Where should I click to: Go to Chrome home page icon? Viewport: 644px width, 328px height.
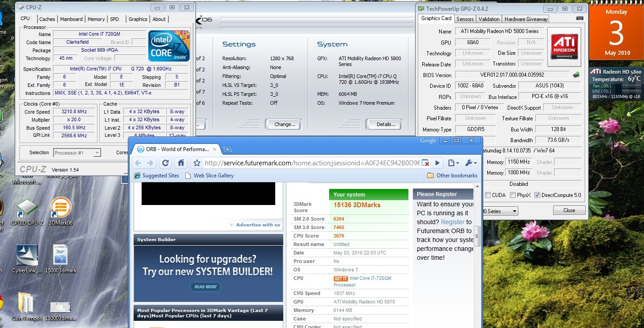(x=180, y=163)
